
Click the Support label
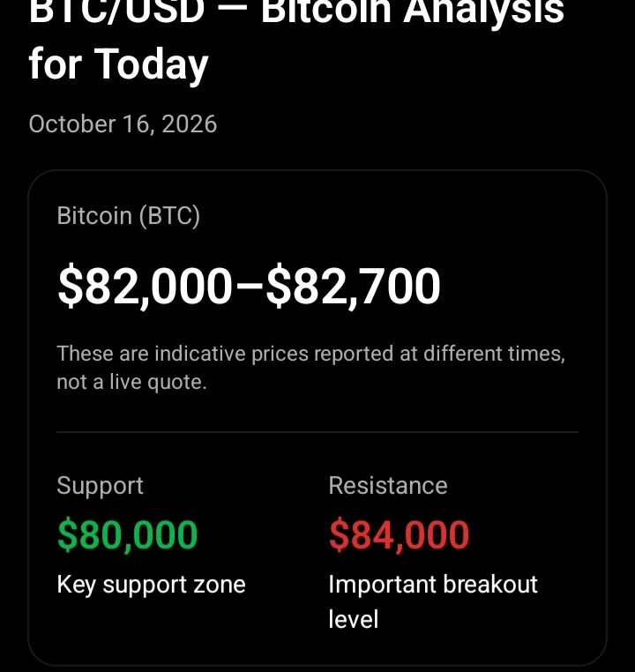[100, 486]
